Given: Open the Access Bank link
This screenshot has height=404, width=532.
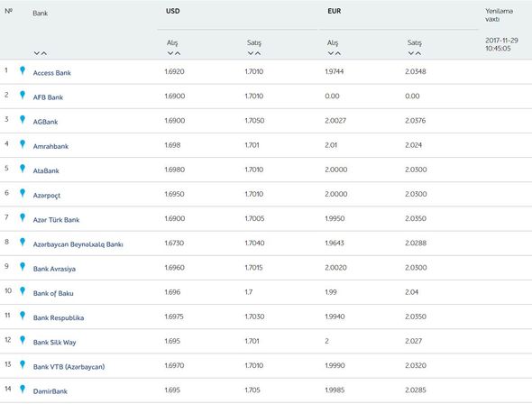Looking at the screenshot, I should (x=52, y=72).
